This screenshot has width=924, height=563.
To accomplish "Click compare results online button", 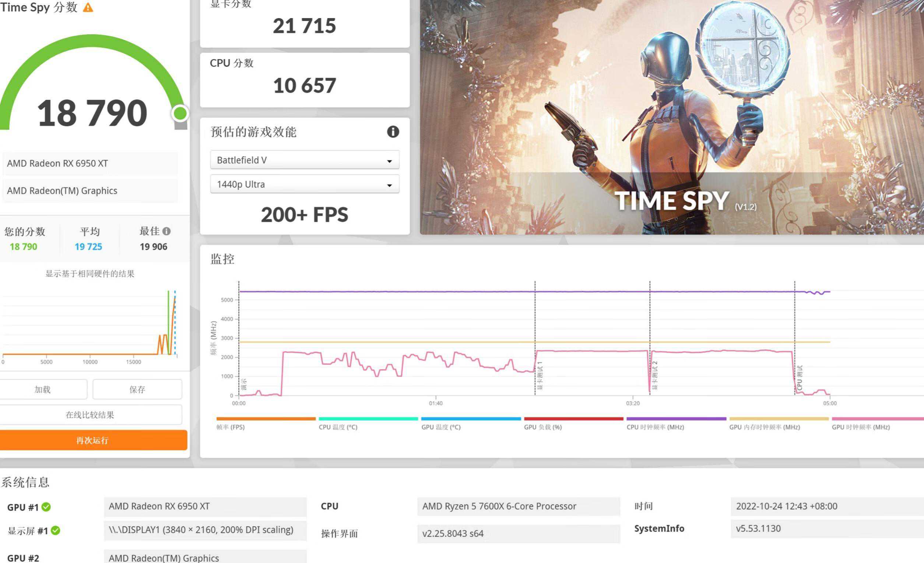I will tap(90, 415).
